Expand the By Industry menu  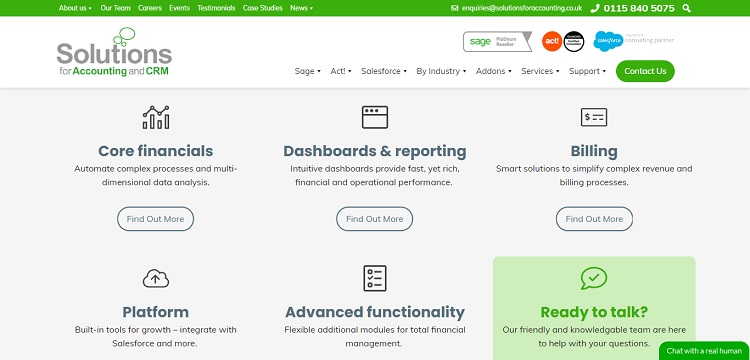click(x=441, y=71)
